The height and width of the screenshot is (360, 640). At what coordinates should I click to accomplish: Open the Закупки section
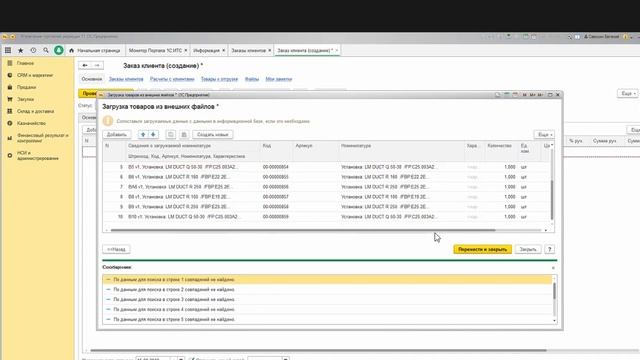click(25, 99)
